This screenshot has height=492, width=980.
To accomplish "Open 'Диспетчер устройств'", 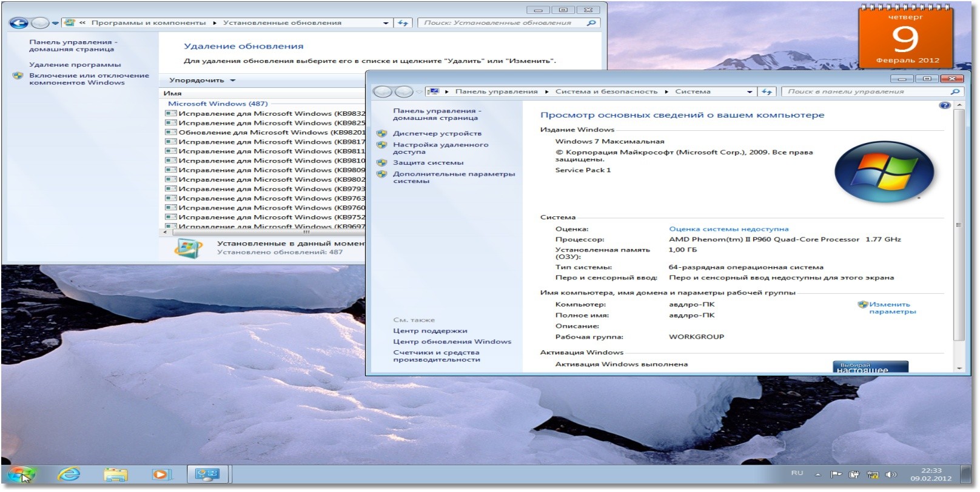I will [x=437, y=133].
